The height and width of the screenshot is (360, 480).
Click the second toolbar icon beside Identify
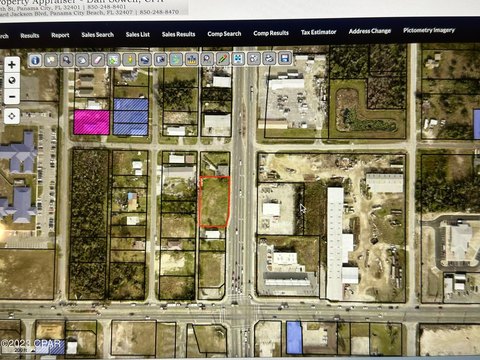tap(51, 60)
